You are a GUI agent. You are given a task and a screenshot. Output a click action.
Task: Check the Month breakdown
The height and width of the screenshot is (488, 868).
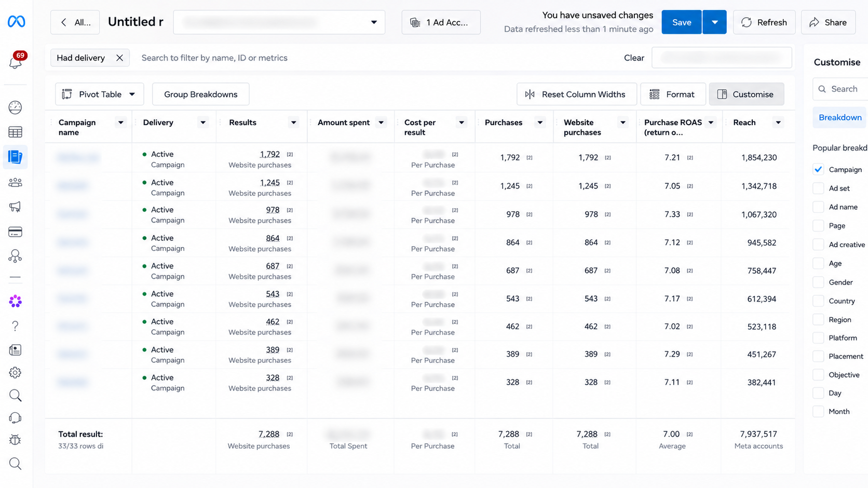coord(818,411)
